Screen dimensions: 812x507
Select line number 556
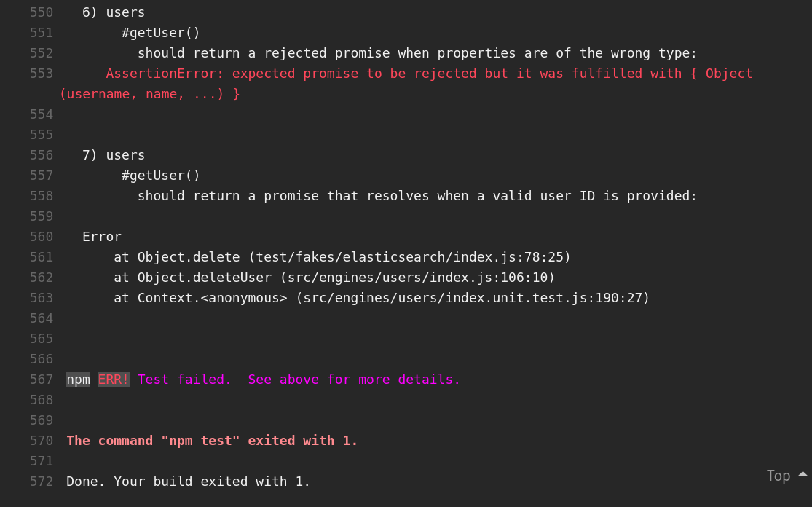click(42, 155)
